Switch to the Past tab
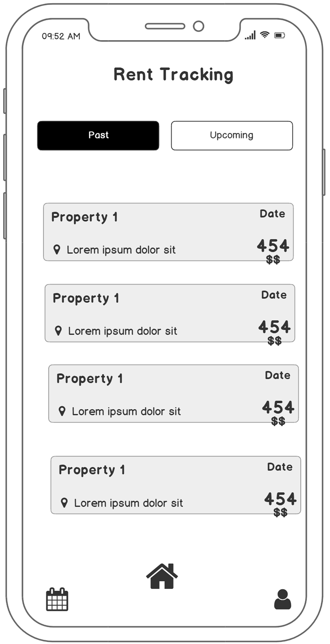 click(98, 136)
